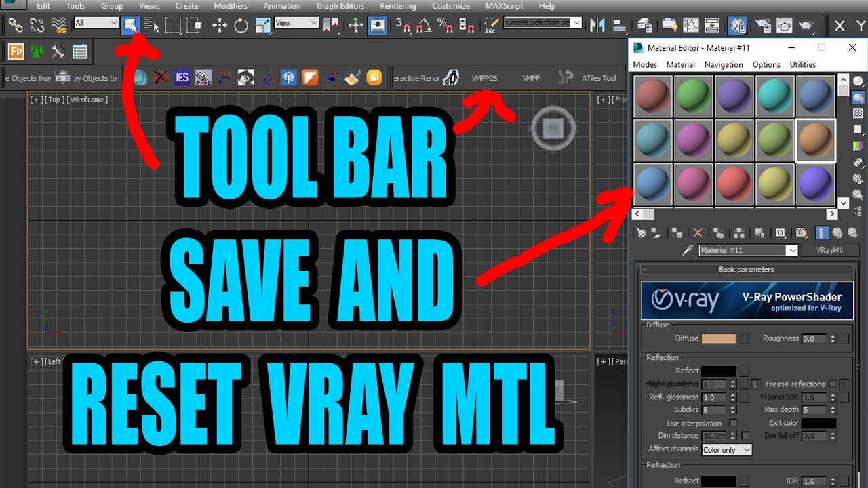868x488 pixels.
Task: Toggle Window/Crossing selection mode
Action: pos(195,26)
